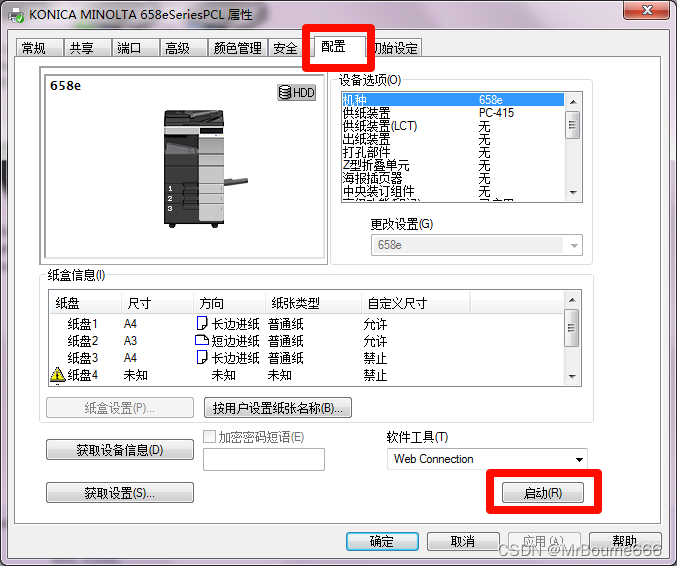The width and height of the screenshot is (677, 566).
Task: Toggle the 加密密码短语(E) checkbox
Action: [x=209, y=436]
